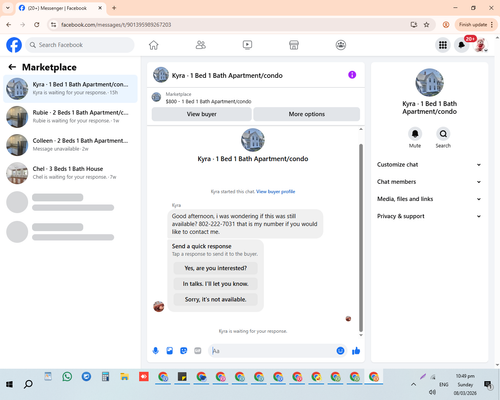Expand the Customize chat section

point(429,165)
